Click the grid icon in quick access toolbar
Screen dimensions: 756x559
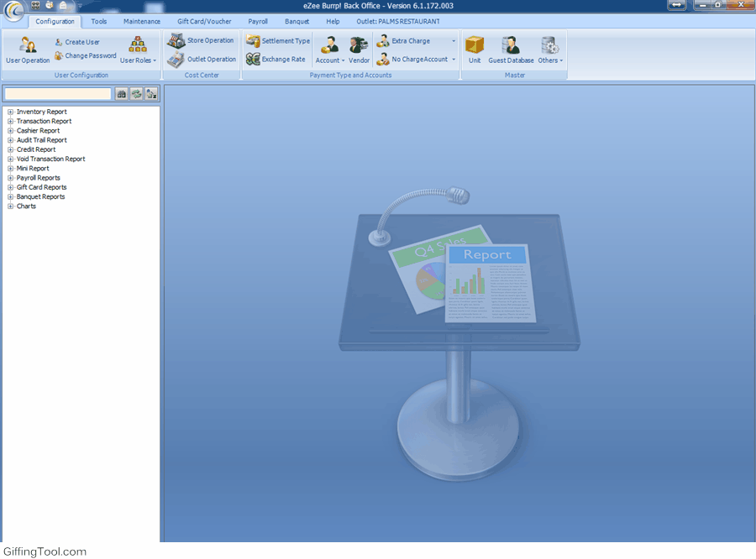coord(35,5)
